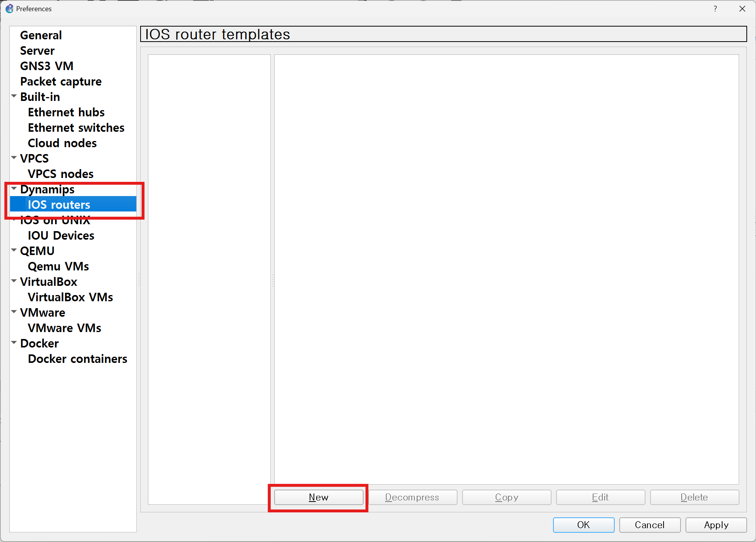Screen dimensions: 756x542
Task: Select Qemu VMs entry
Action: (x=58, y=267)
